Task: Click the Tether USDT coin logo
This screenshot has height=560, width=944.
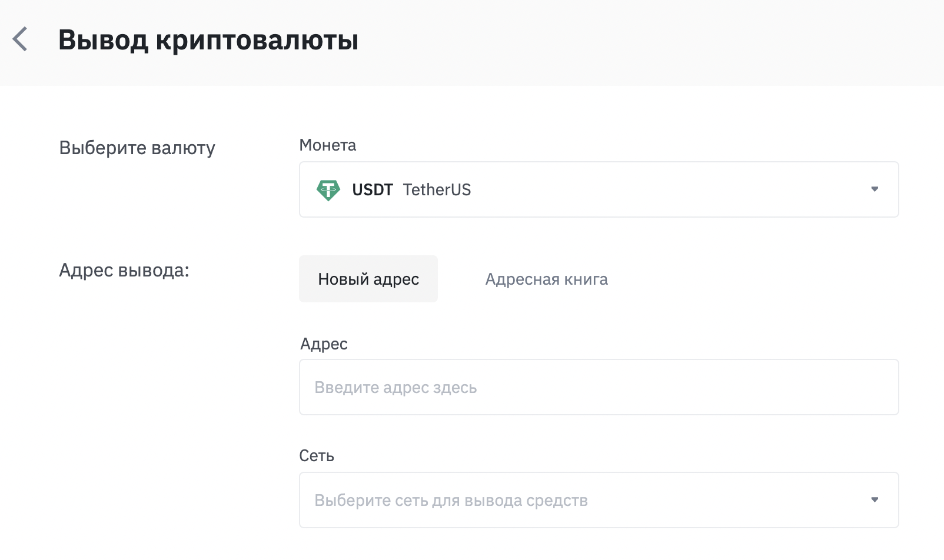Action: click(x=328, y=190)
